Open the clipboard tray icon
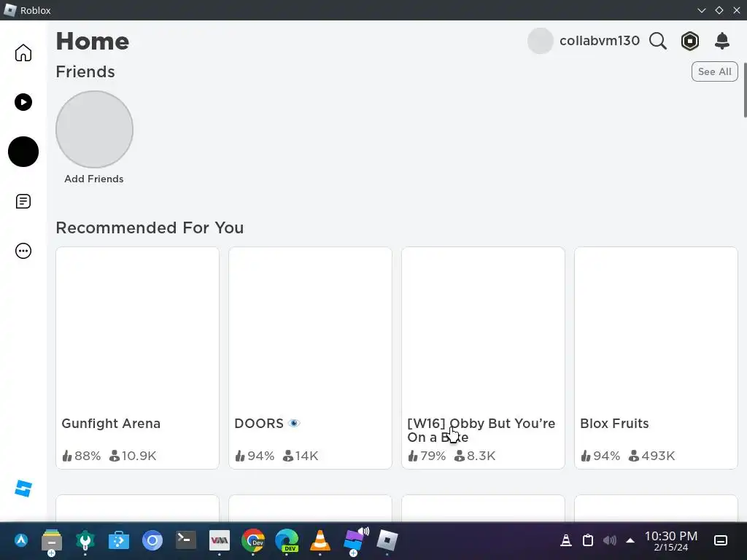The image size is (747, 560). [x=588, y=540]
